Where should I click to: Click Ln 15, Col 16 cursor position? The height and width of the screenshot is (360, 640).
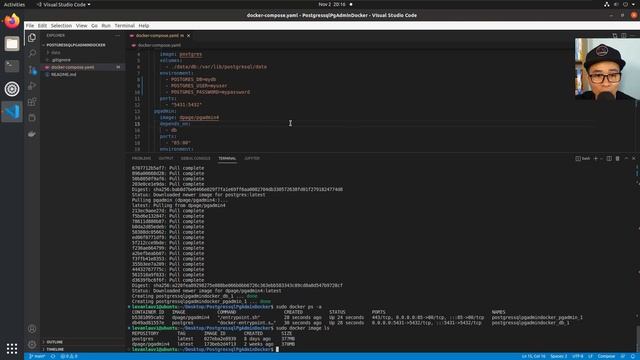point(533,356)
